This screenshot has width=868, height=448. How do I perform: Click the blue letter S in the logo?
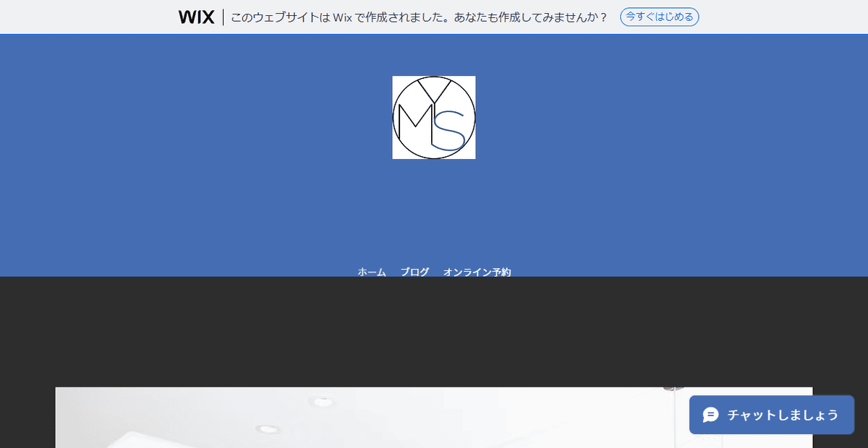[x=448, y=131]
